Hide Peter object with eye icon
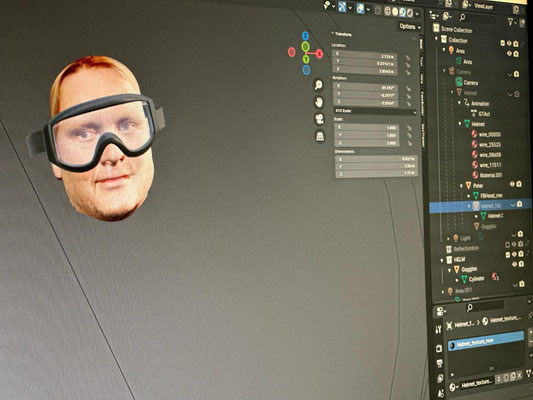Image resolution: width=533 pixels, height=400 pixels. tap(512, 184)
